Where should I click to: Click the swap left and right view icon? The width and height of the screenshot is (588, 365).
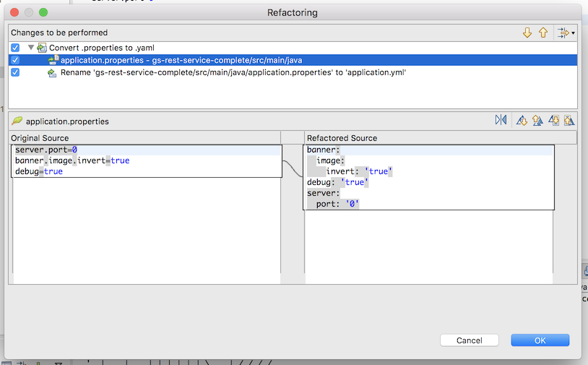tap(501, 120)
